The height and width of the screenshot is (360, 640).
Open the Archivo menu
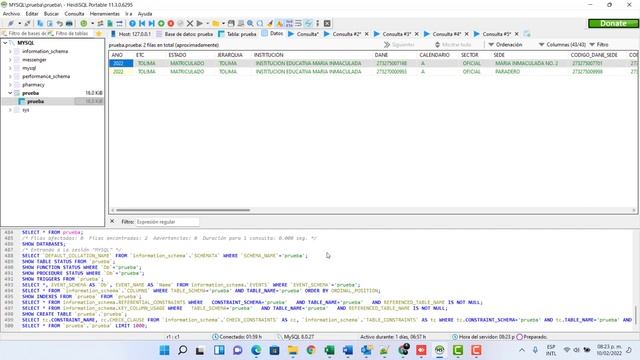(x=11, y=13)
